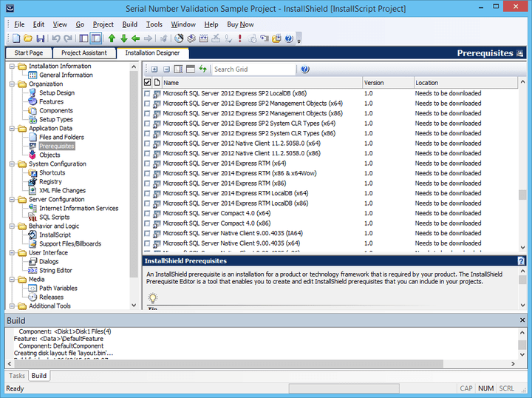The height and width of the screenshot is (398, 532).
Task: Open Internet Information Services view
Action: 79,208
